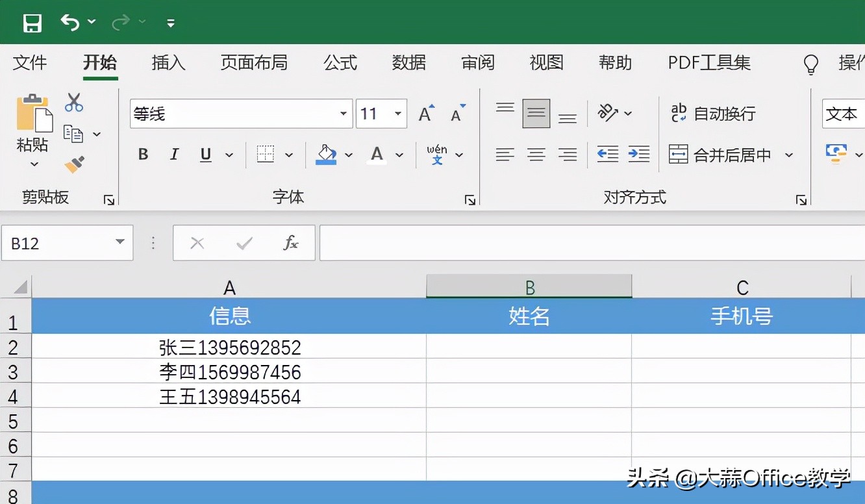Image resolution: width=865 pixels, height=504 pixels.
Task: Click the 粘贴 paste icon
Action: click(x=34, y=113)
